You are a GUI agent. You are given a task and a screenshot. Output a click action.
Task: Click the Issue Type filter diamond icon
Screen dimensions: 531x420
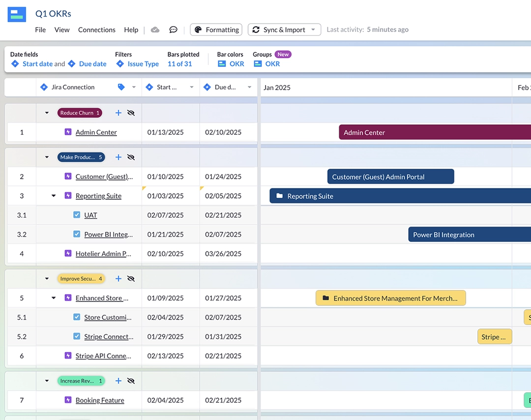(x=120, y=63)
